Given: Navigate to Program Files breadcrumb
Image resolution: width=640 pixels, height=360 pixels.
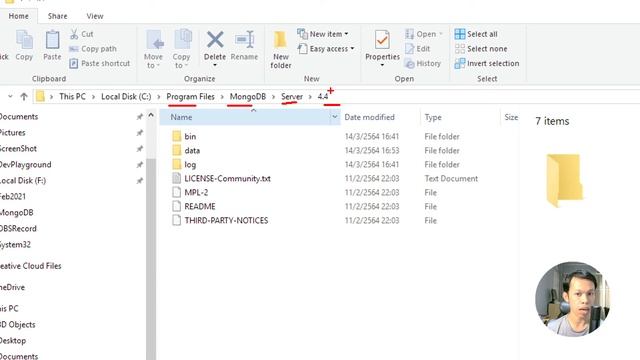Looking at the screenshot, I should point(190,97).
